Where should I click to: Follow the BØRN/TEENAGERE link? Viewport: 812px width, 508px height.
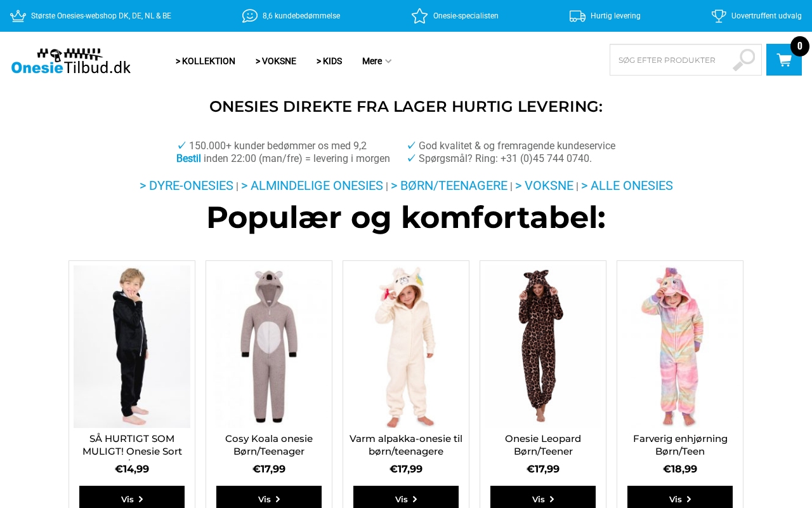(x=449, y=185)
